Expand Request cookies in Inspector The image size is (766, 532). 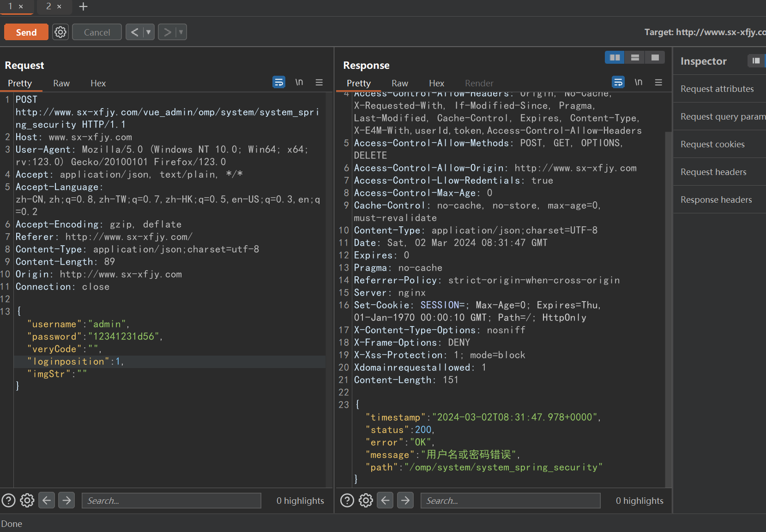pyautogui.click(x=719, y=144)
